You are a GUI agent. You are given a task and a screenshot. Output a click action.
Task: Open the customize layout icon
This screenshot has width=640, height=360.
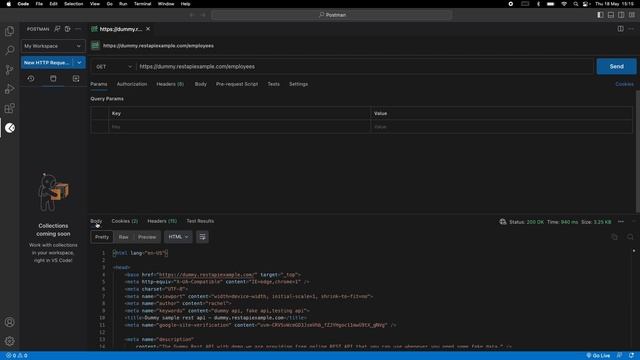[x=632, y=15]
